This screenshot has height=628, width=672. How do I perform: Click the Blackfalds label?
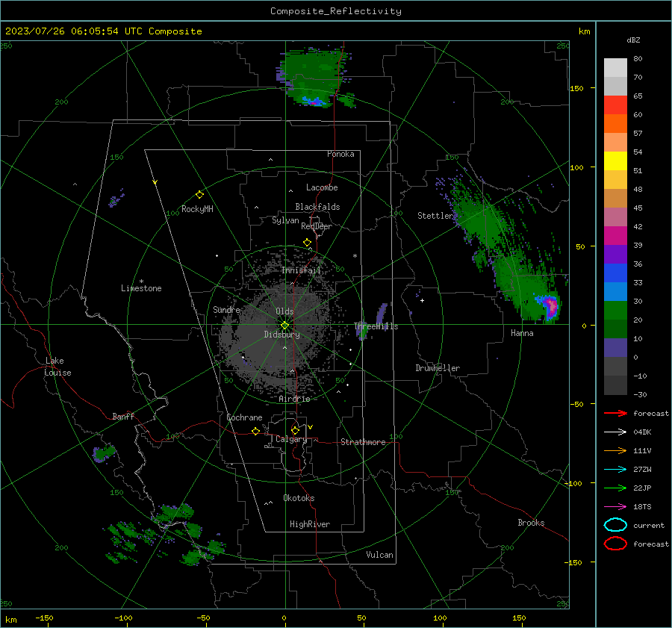click(317, 207)
